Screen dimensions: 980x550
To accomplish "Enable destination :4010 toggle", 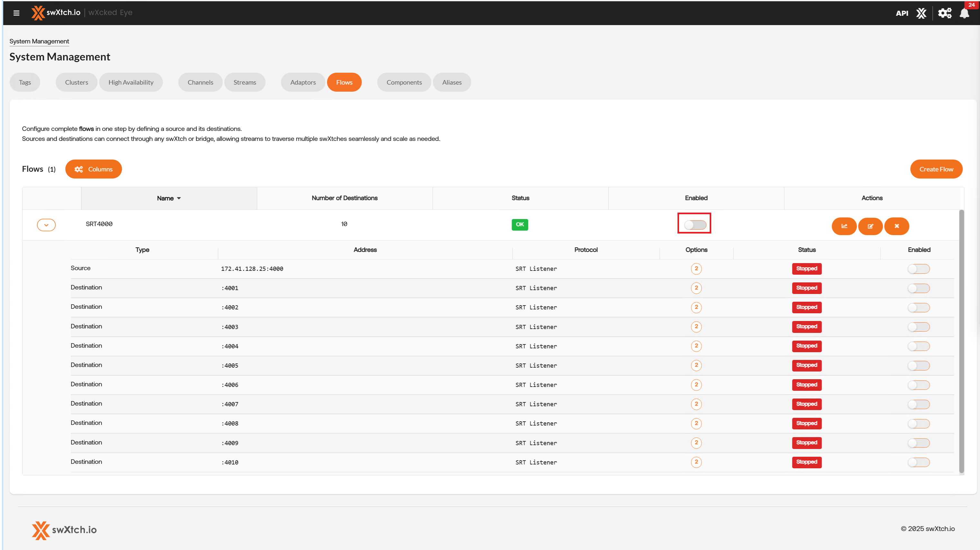I will tap(919, 462).
